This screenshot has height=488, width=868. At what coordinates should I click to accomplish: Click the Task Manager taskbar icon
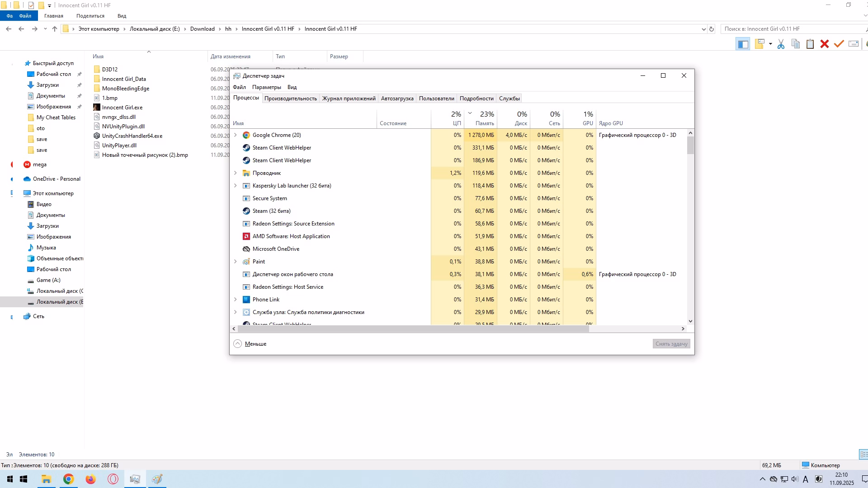tap(135, 479)
